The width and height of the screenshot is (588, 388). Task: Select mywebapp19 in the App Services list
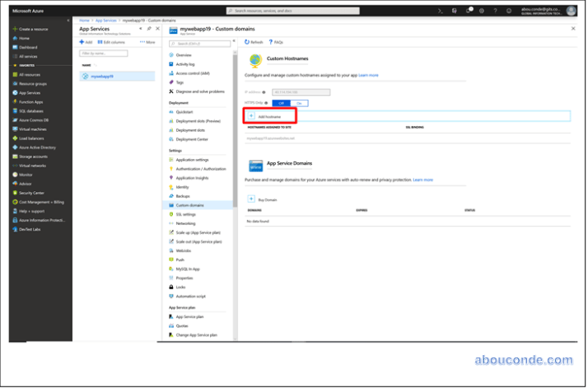click(101, 76)
